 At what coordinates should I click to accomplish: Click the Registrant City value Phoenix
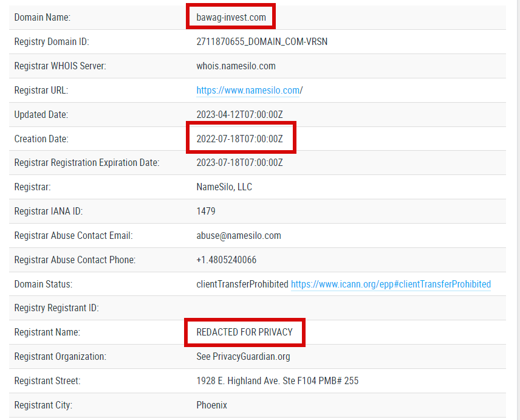coord(211,405)
